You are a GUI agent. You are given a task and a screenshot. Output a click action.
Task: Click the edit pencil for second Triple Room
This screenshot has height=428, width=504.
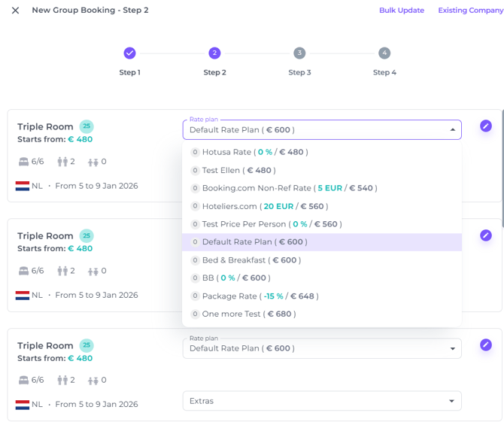(x=486, y=235)
